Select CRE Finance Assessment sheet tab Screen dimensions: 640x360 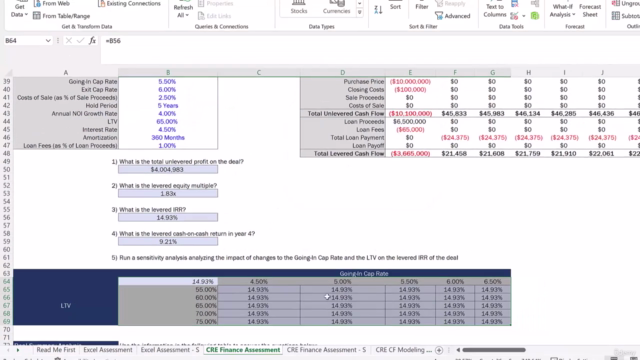(x=243, y=350)
